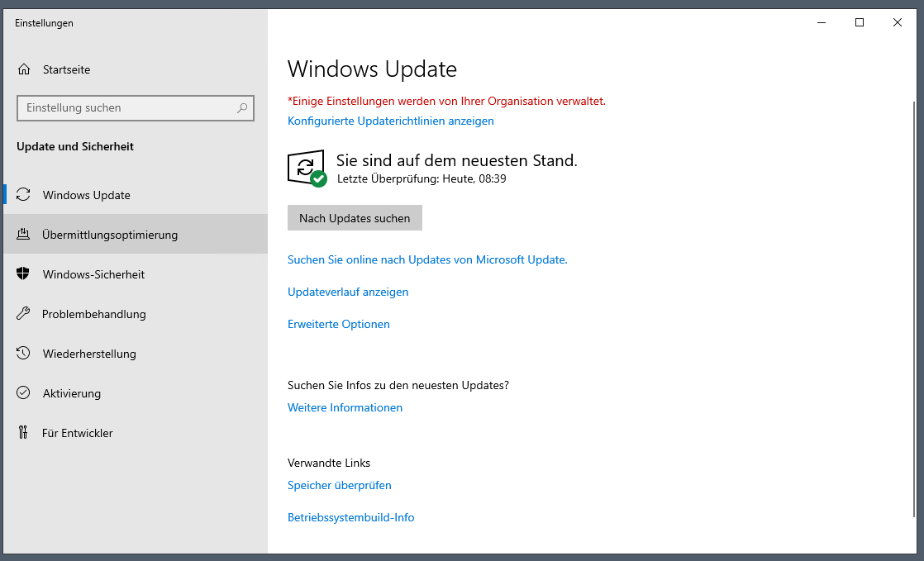This screenshot has height=561, width=924.
Task: Open Konfigurierte Updaterichtlinien anzeigen link
Action: 391,121
